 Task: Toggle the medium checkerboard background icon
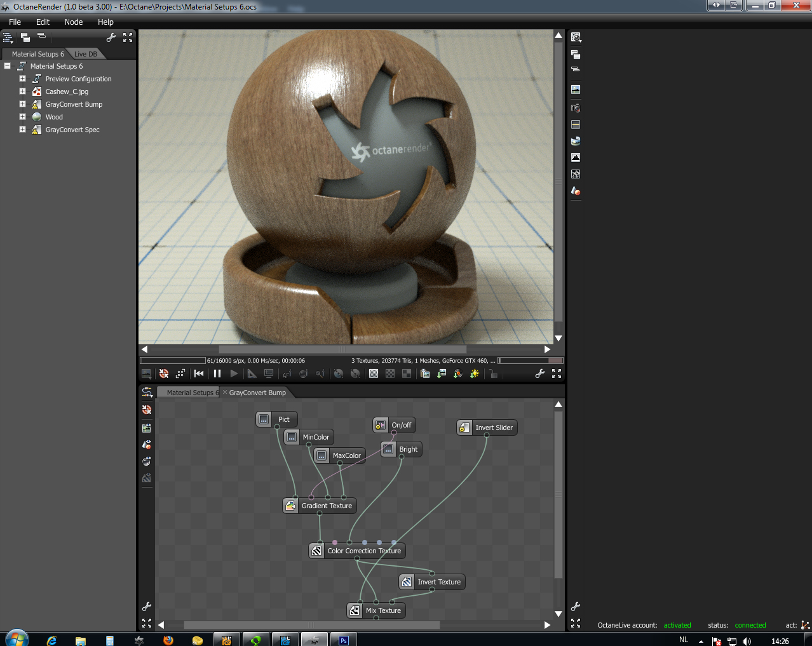(x=390, y=373)
